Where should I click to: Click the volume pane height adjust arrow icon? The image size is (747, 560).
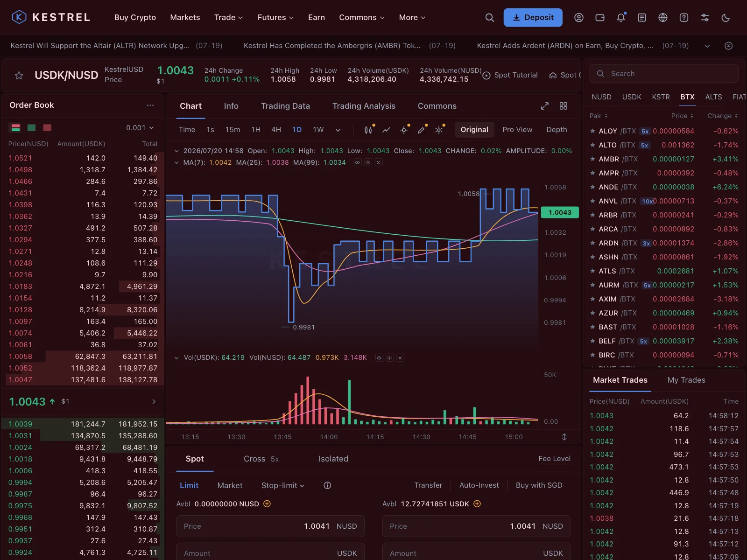(x=564, y=437)
